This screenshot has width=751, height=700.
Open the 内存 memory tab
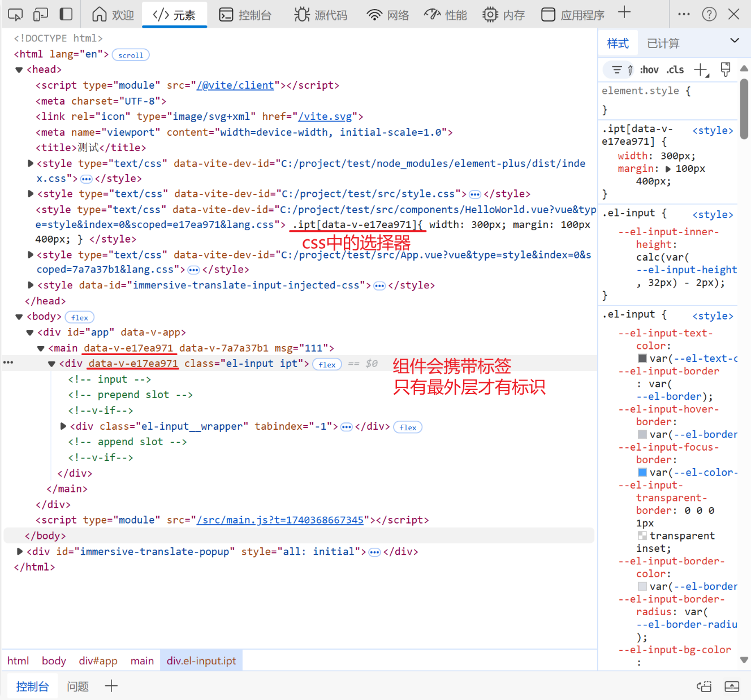coord(503,15)
